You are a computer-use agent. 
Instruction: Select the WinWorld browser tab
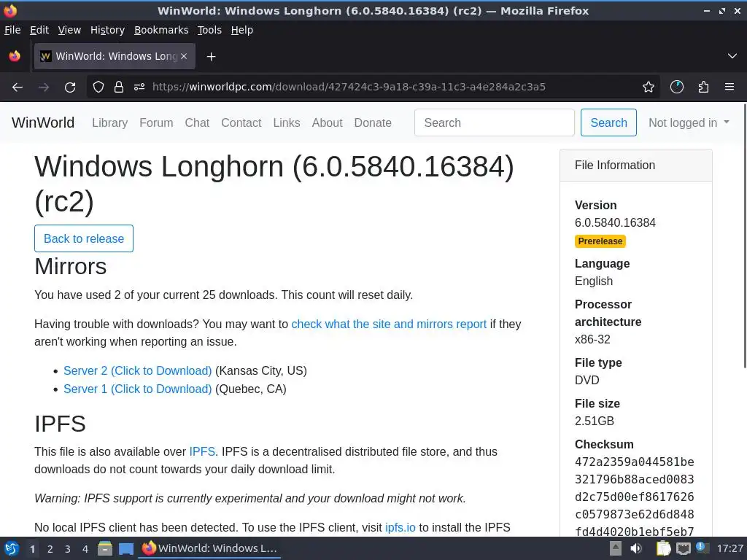point(115,56)
